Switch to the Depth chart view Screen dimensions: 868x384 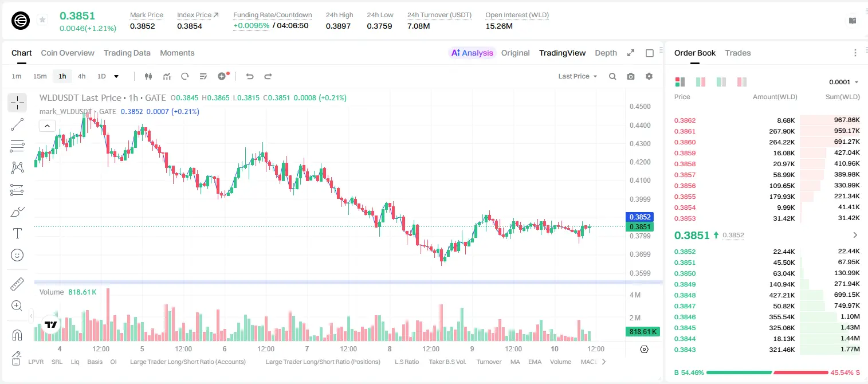[x=606, y=53]
